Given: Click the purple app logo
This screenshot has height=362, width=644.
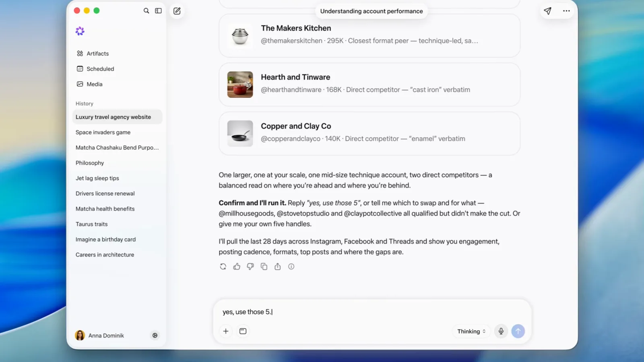Looking at the screenshot, I should pyautogui.click(x=80, y=31).
